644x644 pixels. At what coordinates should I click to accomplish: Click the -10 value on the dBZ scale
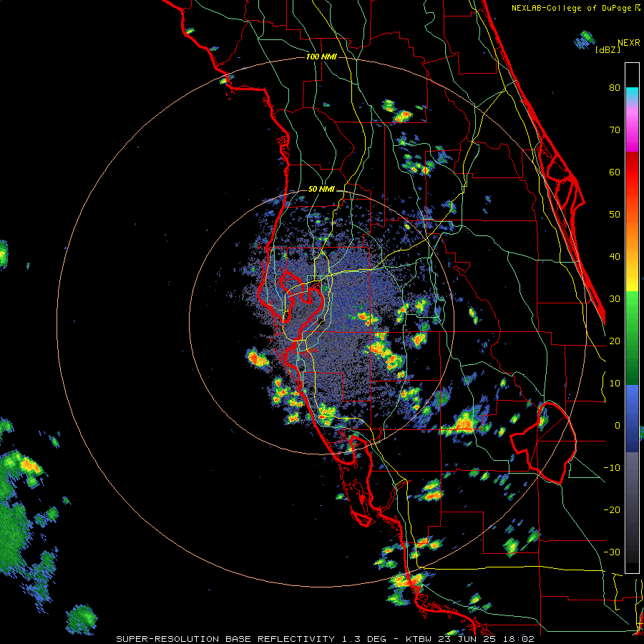[x=612, y=468]
